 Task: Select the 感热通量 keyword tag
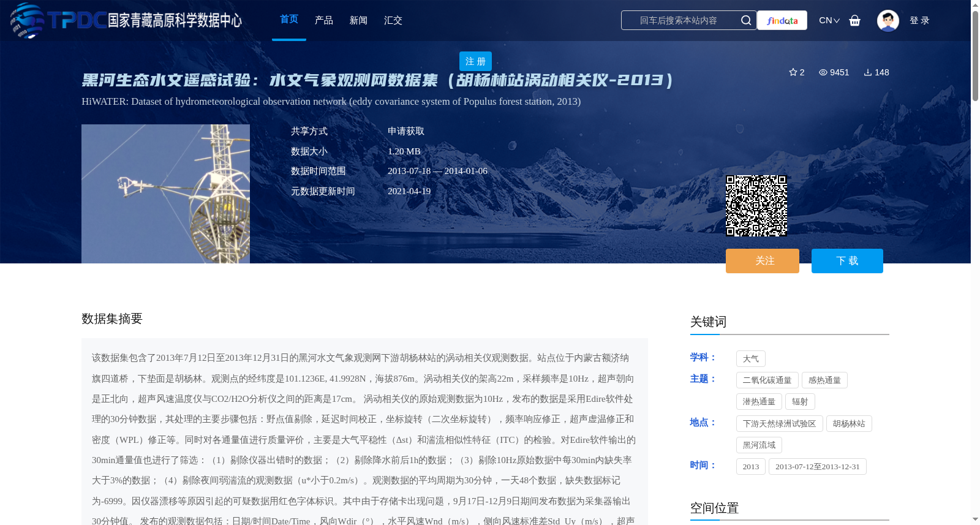pos(824,380)
